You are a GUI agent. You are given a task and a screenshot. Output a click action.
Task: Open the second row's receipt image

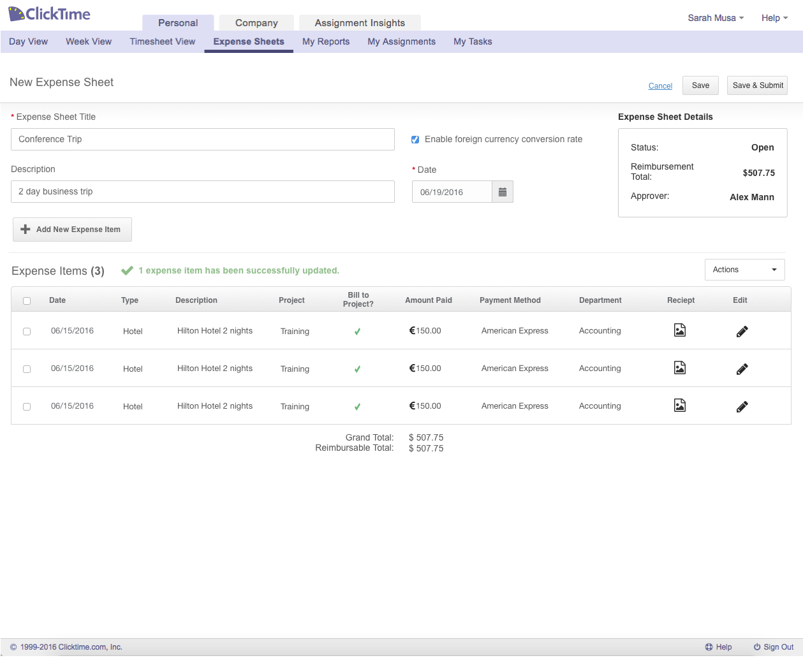[680, 368]
